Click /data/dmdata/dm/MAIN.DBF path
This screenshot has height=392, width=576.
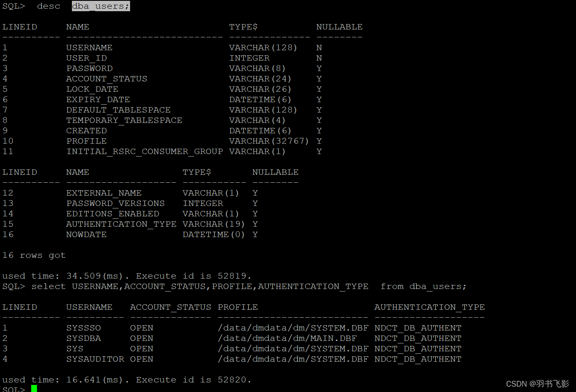click(x=287, y=338)
